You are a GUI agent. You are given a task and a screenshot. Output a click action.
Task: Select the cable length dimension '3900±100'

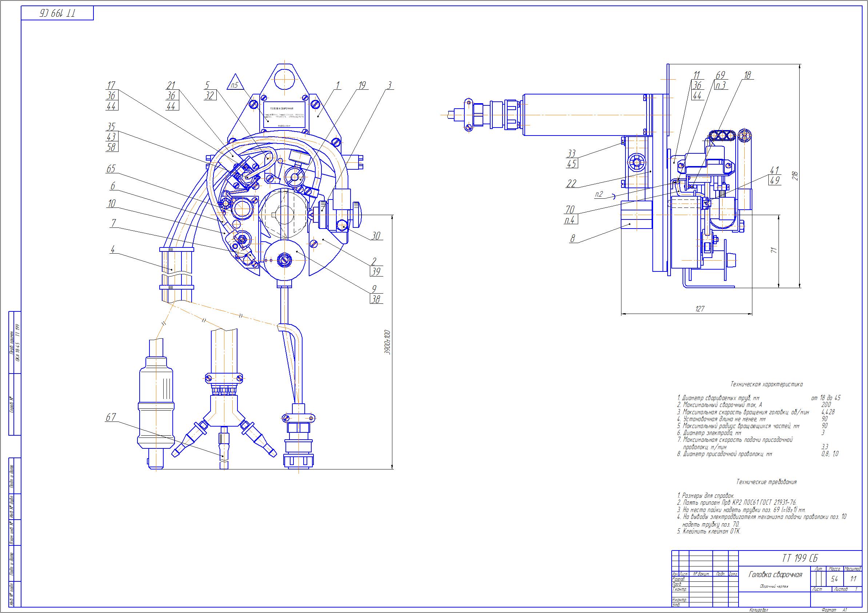pos(387,342)
